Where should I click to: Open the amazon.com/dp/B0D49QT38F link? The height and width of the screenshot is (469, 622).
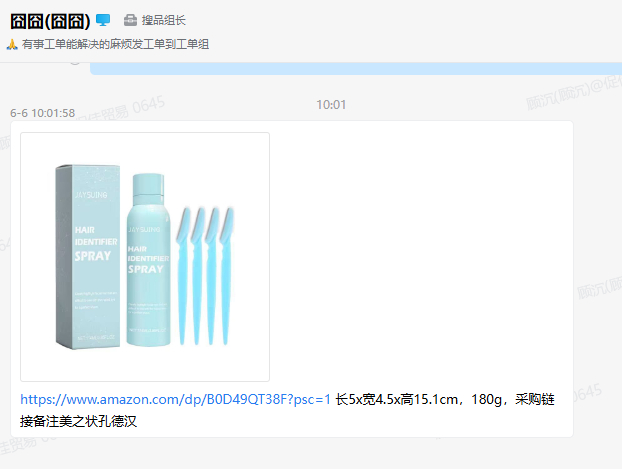pos(175,399)
